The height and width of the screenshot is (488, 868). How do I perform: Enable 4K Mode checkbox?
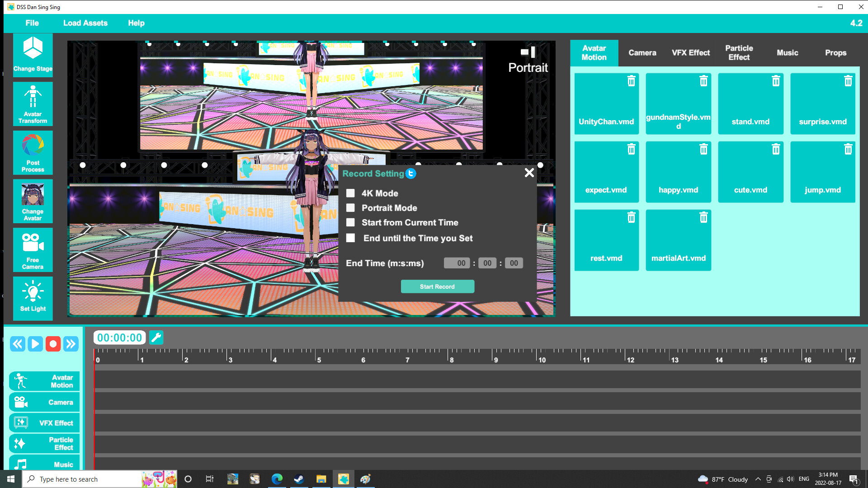350,192
